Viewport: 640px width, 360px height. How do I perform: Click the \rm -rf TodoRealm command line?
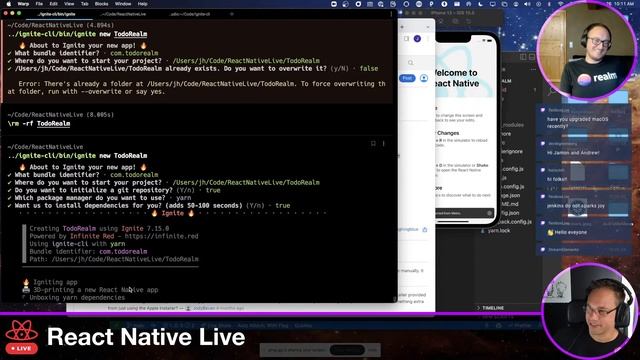pyautogui.click(x=39, y=123)
